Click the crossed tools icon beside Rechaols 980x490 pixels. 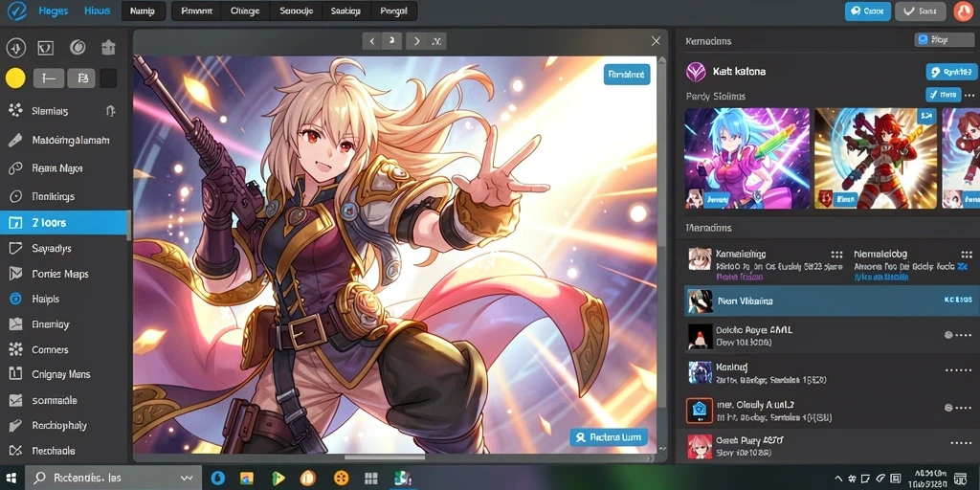(15, 451)
